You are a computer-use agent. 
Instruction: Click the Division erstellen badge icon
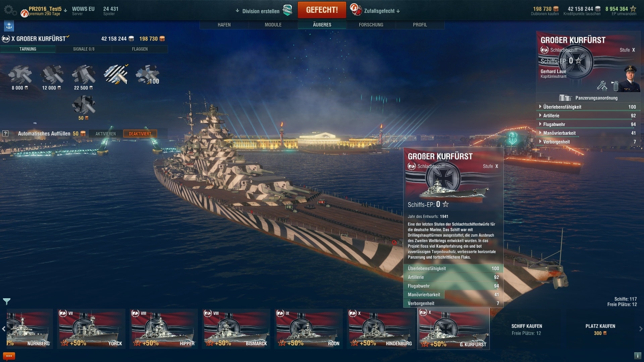coord(287,10)
